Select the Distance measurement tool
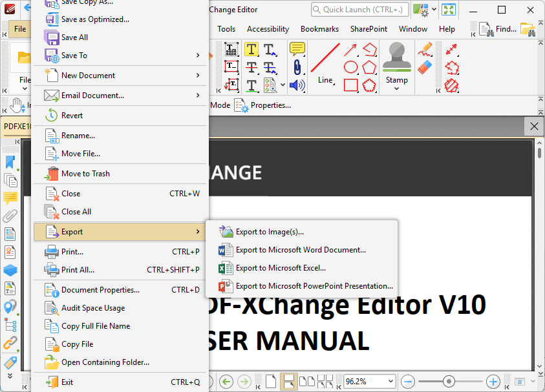This screenshot has width=545, height=392. [451, 49]
